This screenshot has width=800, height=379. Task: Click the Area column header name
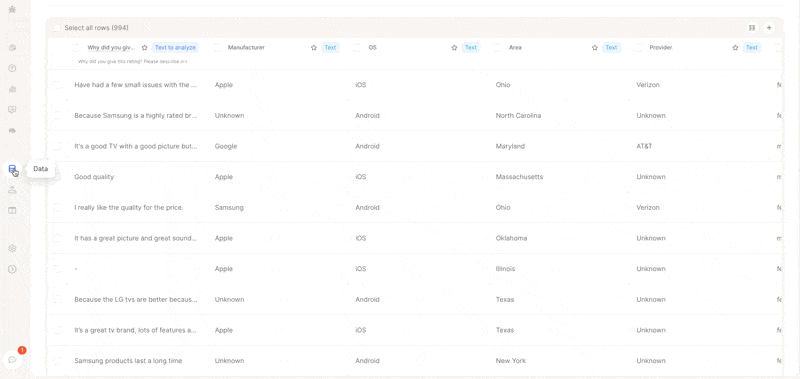515,47
